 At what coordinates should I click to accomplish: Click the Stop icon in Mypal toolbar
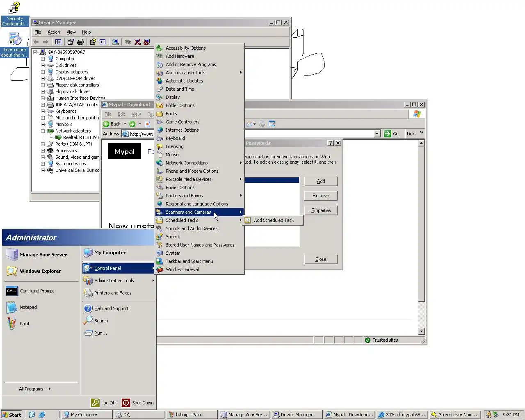[x=147, y=124]
